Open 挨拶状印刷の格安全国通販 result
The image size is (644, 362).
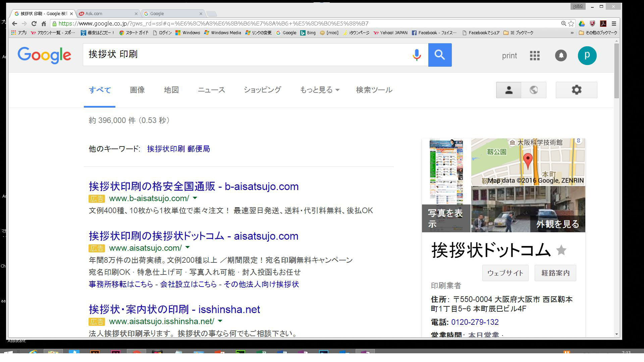pos(194,186)
